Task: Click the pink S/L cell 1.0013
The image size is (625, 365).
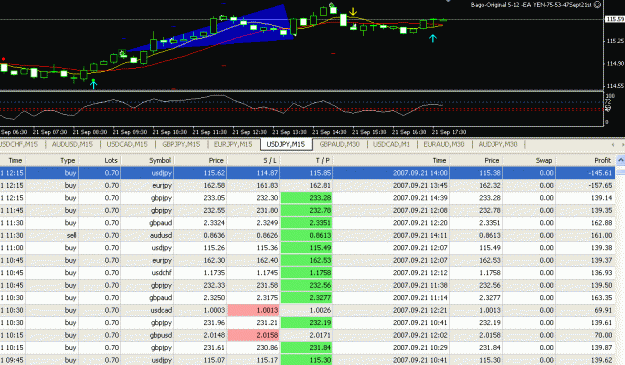Action: click(253, 310)
